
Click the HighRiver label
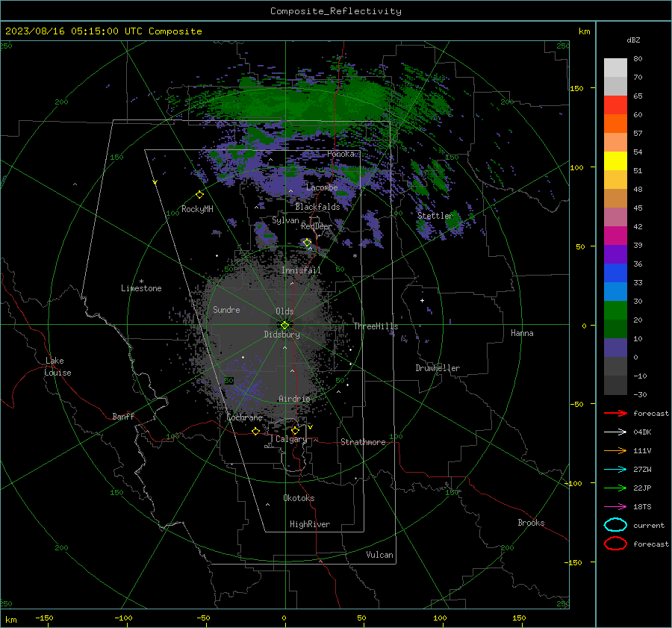(x=310, y=524)
